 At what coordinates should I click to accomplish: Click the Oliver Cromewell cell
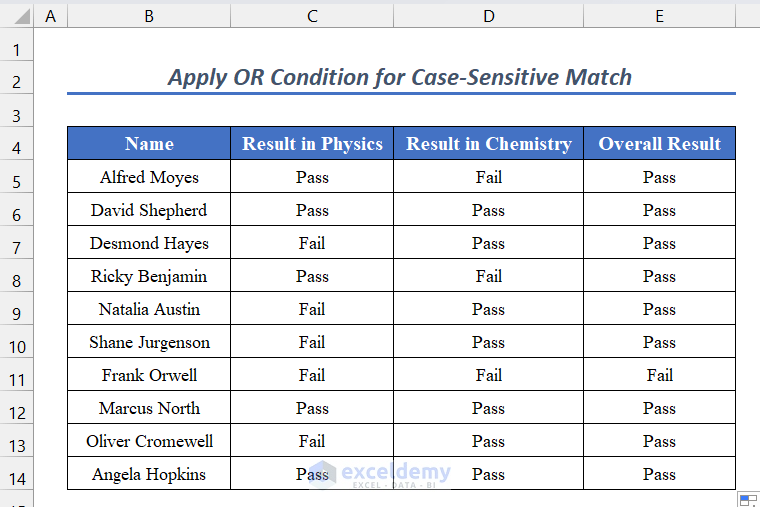click(149, 441)
